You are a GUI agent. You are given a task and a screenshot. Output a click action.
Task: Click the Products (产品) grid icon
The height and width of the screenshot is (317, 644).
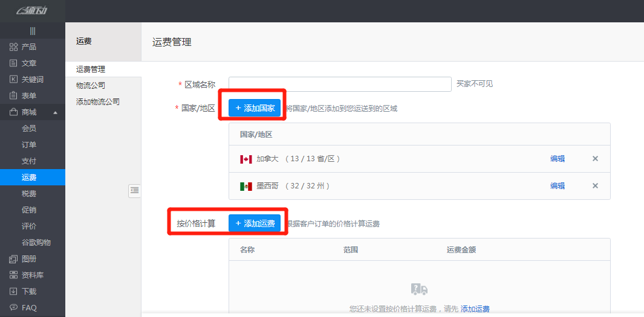(x=13, y=47)
